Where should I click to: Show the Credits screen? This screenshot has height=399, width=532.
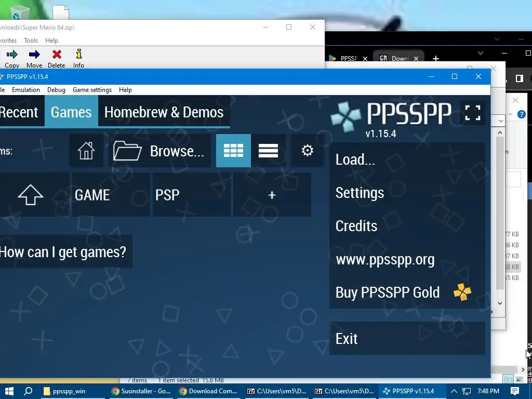tap(407, 226)
